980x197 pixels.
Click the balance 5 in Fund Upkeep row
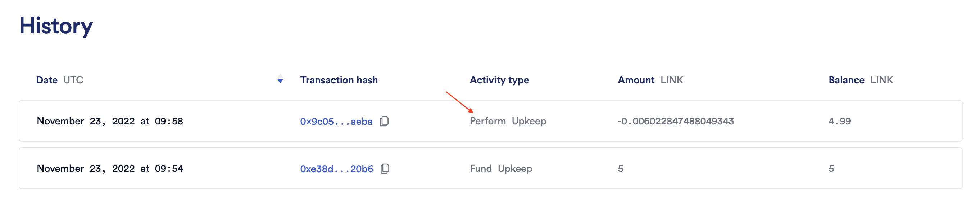831,169
